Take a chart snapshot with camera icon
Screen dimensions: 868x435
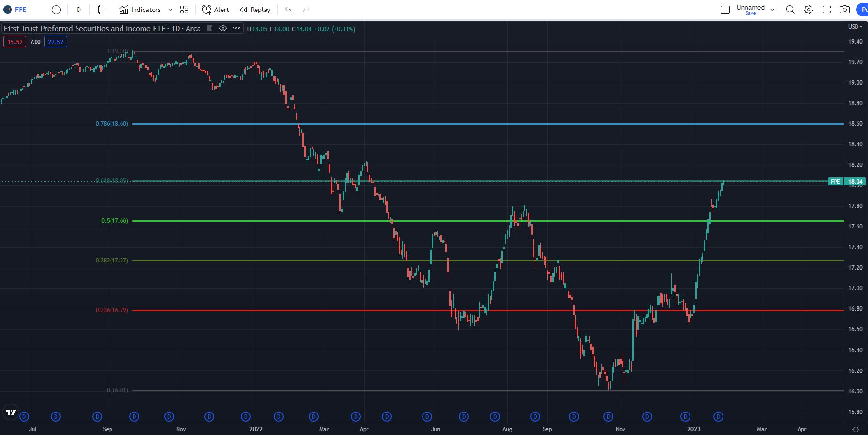click(x=845, y=10)
